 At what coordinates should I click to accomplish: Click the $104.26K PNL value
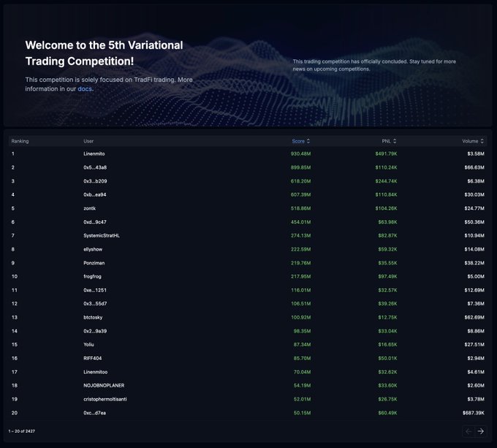click(386, 208)
